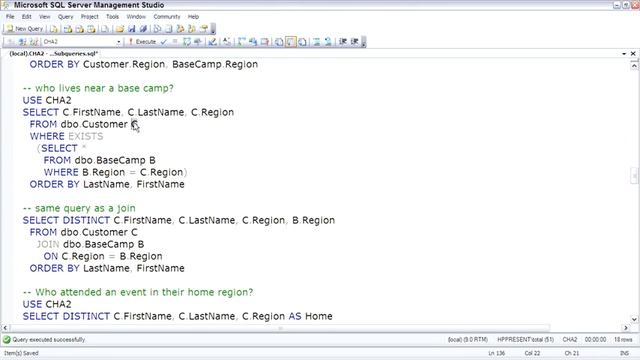Open an Analysis Services DMX Query
The height and width of the screenshot is (360, 640).
pos(80,29)
